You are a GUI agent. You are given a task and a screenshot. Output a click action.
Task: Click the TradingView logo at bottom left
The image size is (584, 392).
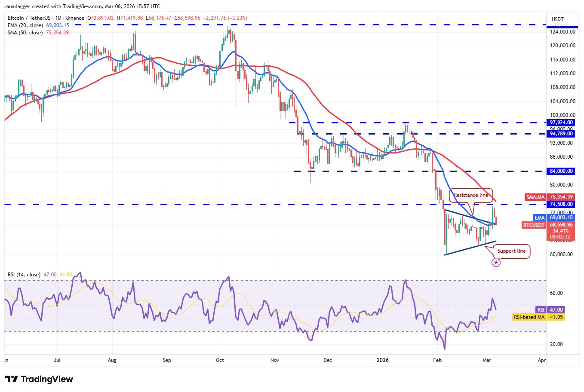[x=39, y=379]
